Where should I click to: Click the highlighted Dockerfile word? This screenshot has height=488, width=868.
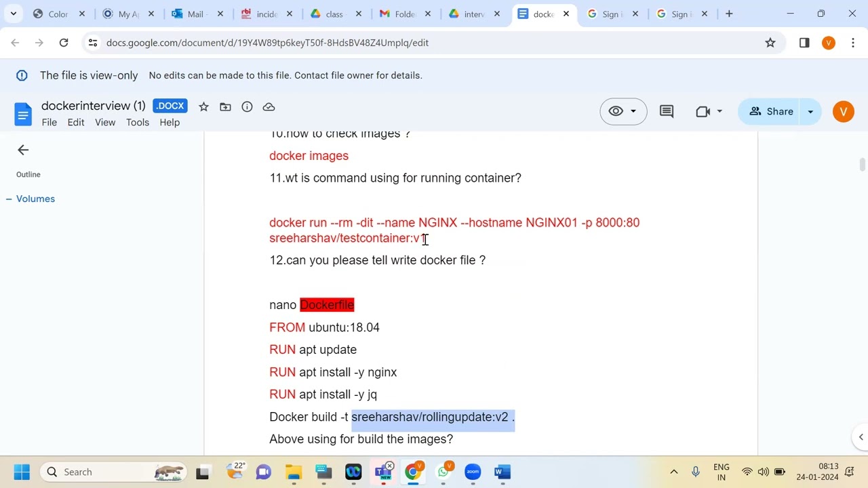tap(327, 305)
